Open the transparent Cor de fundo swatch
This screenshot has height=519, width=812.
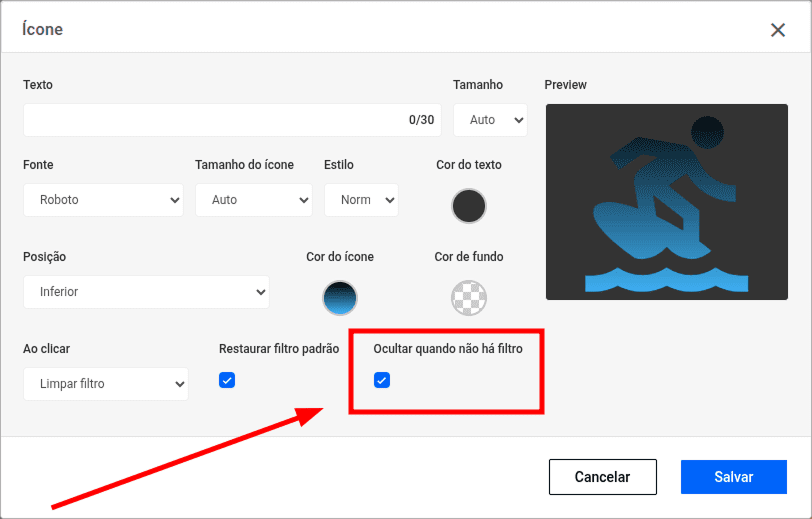[x=469, y=297]
